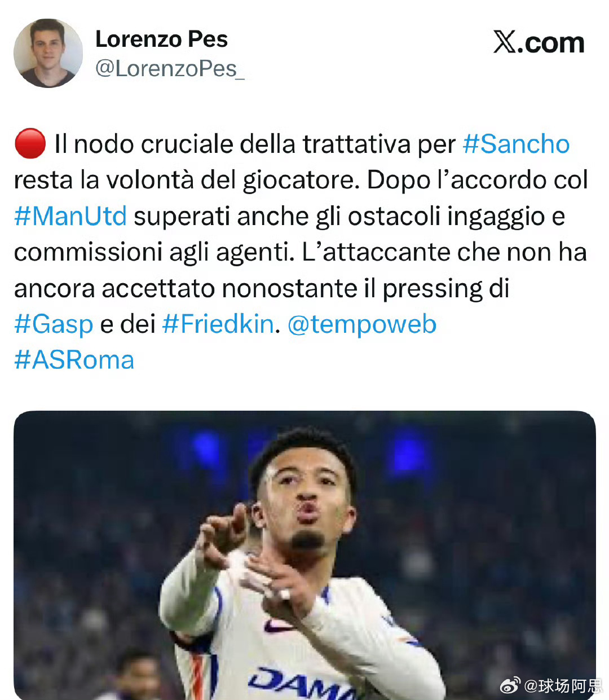Open the #ManUtd hashtag
The height and width of the screenshot is (700, 609).
pos(70,216)
